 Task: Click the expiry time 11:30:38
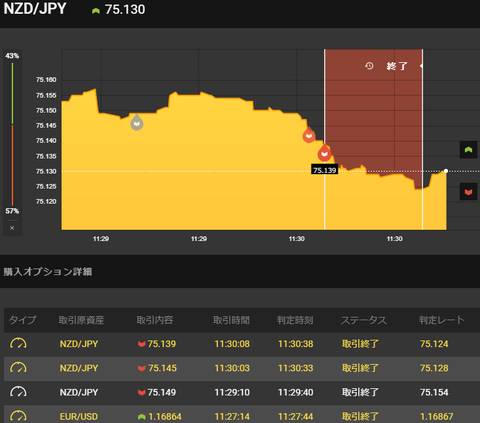(x=296, y=344)
